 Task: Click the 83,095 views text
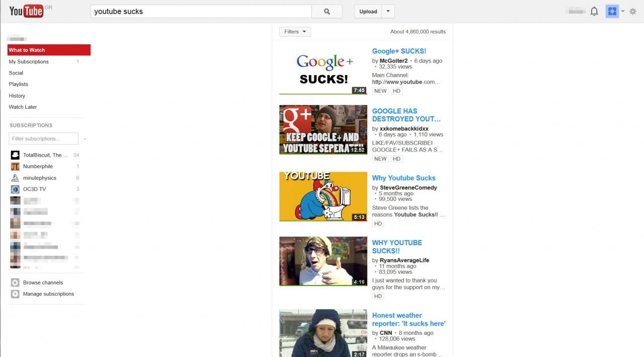[x=395, y=272]
